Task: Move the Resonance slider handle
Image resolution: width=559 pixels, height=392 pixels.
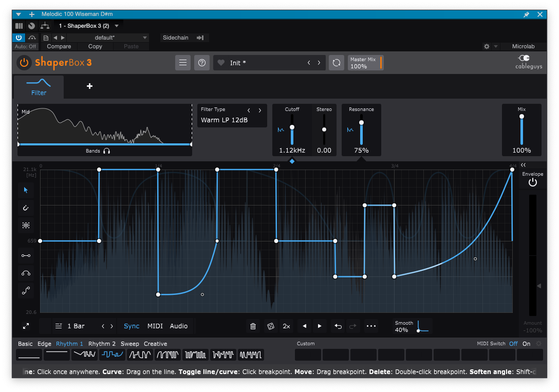Action: pyautogui.click(x=361, y=123)
